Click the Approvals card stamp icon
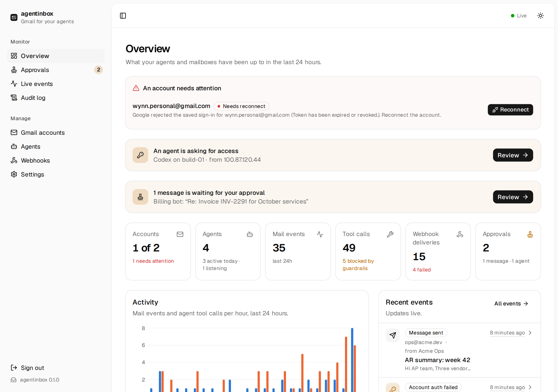The height and width of the screenshot is (392, 558). pyautogui.click(x=530, y=234)
